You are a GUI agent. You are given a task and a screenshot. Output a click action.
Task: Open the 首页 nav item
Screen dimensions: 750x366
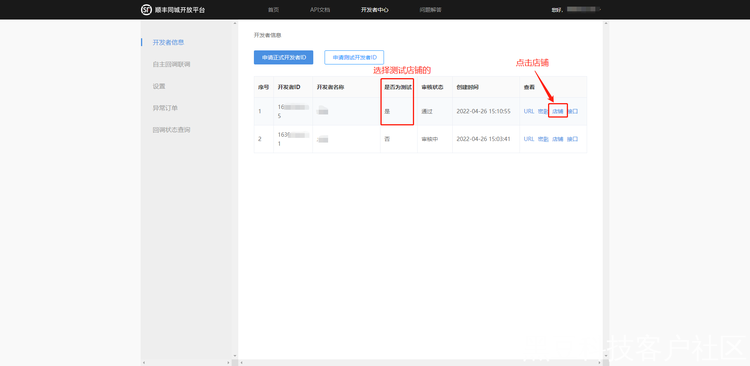[x=273, y=10]
